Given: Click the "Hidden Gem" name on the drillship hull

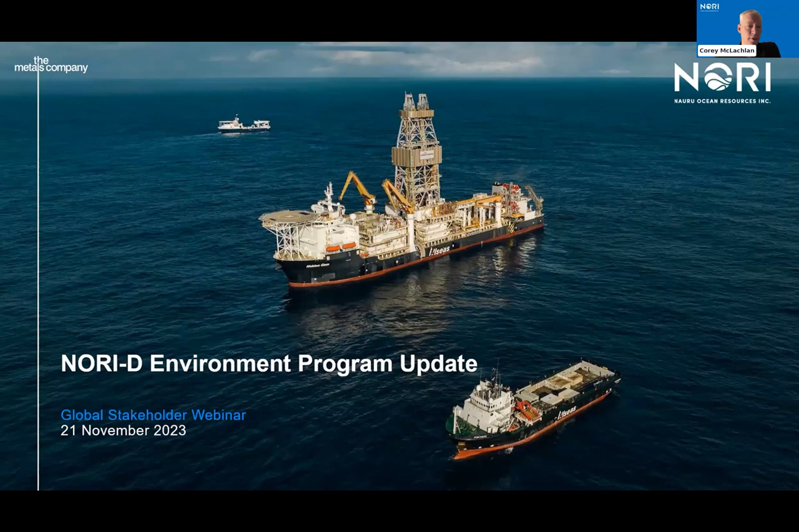Looking at the screenshot, I should (318, 265).
